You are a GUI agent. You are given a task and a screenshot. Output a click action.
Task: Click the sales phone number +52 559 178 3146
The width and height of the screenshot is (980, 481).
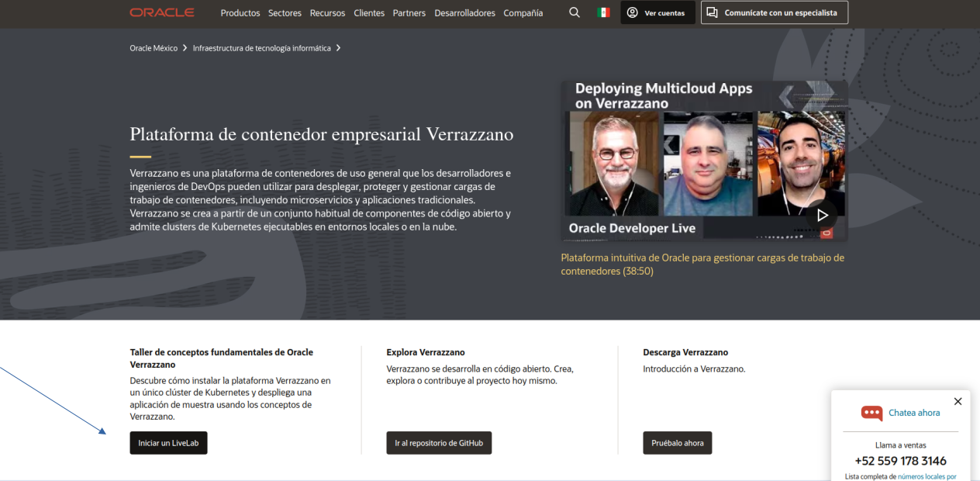(x=900, y=461)
